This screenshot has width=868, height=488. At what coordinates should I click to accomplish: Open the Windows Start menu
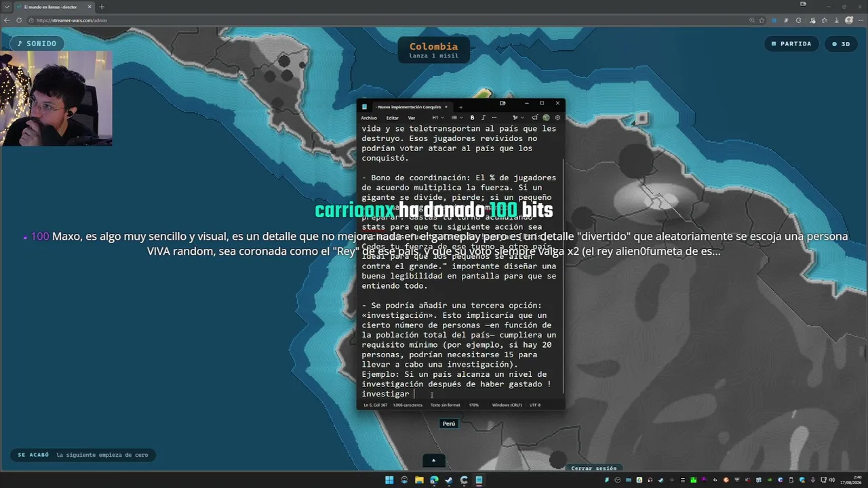[x=389, y=481]
